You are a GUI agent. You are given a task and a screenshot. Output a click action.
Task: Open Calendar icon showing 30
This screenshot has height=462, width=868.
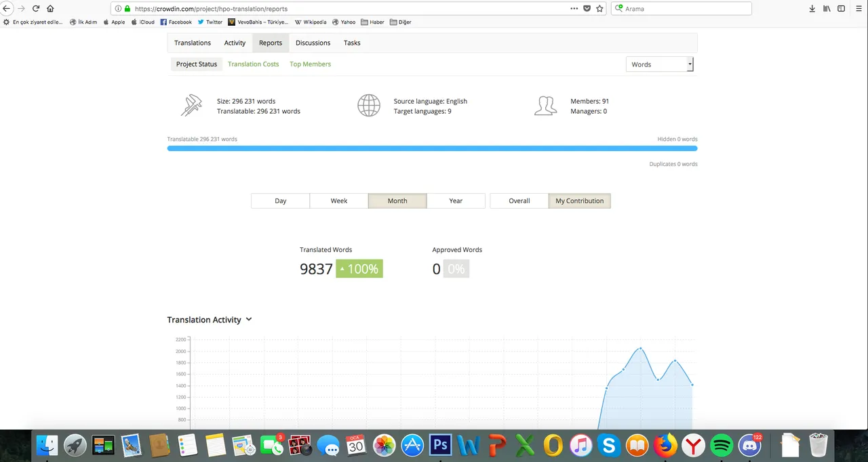[x=356, y=445]
